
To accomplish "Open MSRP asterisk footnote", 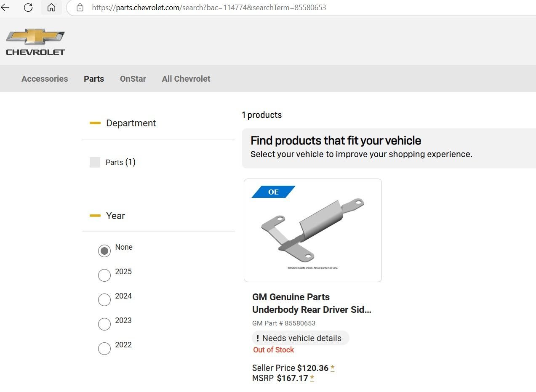I will click(312, 379).
